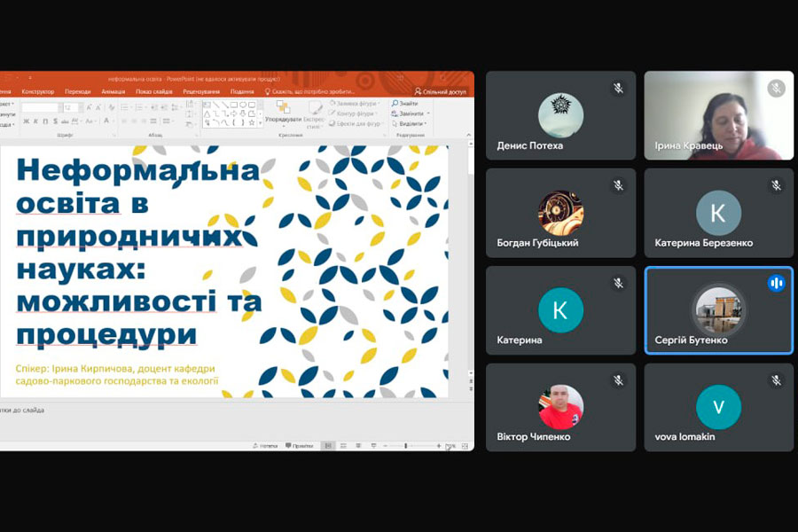Click the zoom out minus icon

click(386, 446)
